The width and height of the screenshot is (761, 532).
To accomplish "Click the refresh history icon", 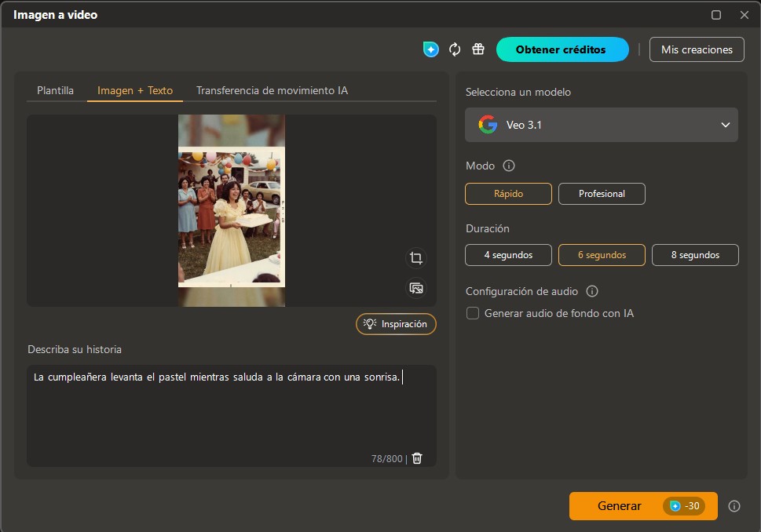I will pos(455,49).
